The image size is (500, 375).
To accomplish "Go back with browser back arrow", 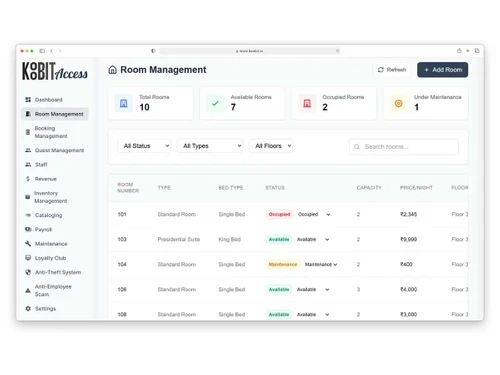I will click(x=52, y=51).
